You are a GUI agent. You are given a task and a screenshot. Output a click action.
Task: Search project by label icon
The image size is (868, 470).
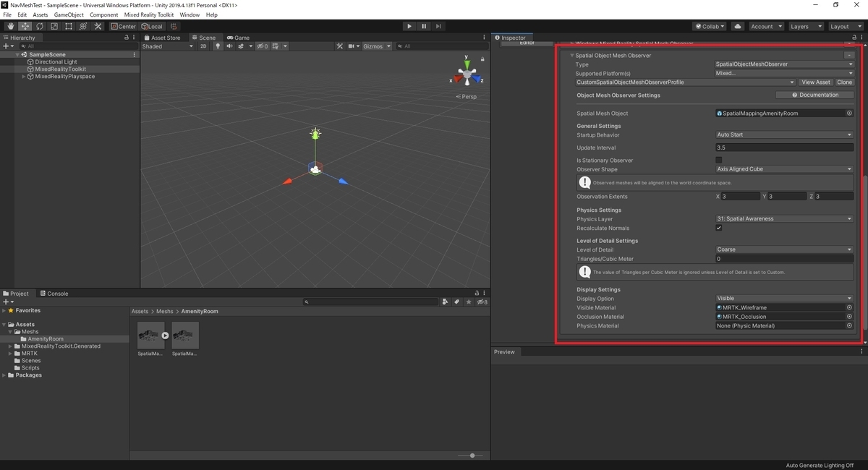[456, 302]
